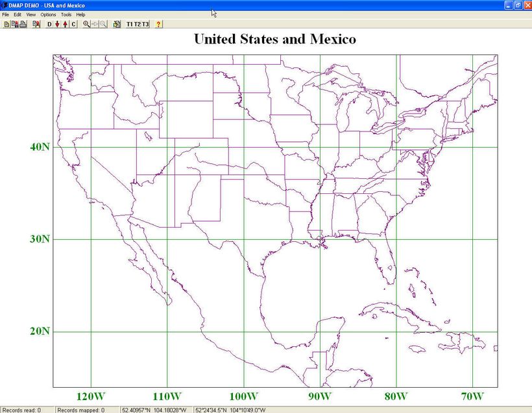The image size is (532, 413).
Task: Open the Help menu
Action: [x=80, y=14]
